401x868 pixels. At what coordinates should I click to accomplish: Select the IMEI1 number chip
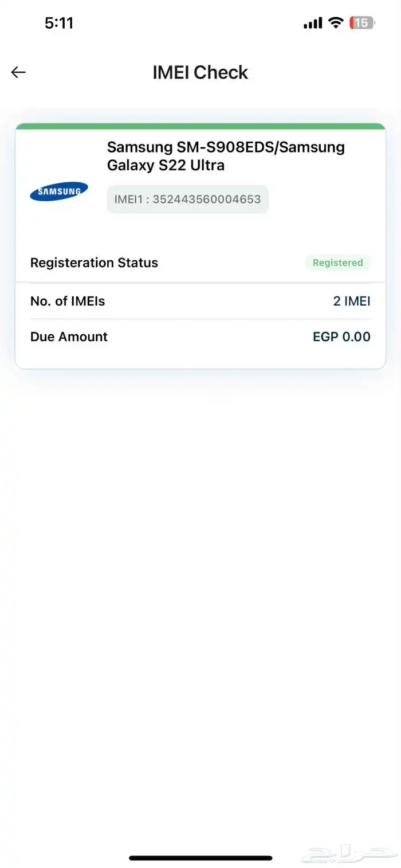(x=188, y=200)
